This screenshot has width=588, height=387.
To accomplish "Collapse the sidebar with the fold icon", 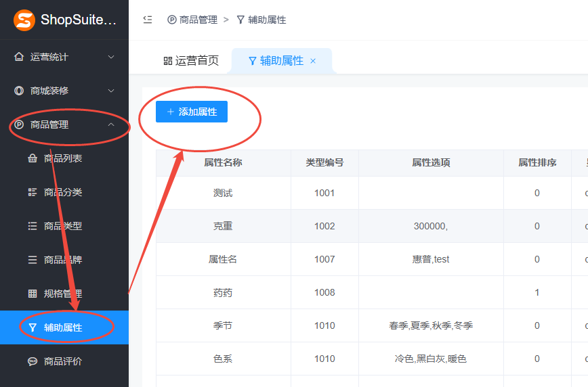I will coord(148,20).
